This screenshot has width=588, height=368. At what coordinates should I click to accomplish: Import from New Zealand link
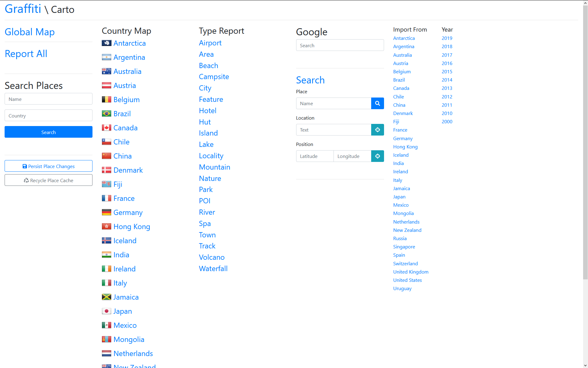pyautogui.click(x=407, y=230)
